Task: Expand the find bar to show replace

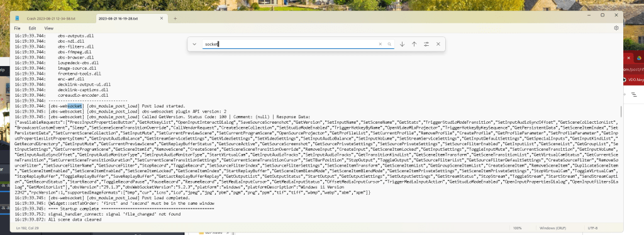Action: tap(194, 44)
